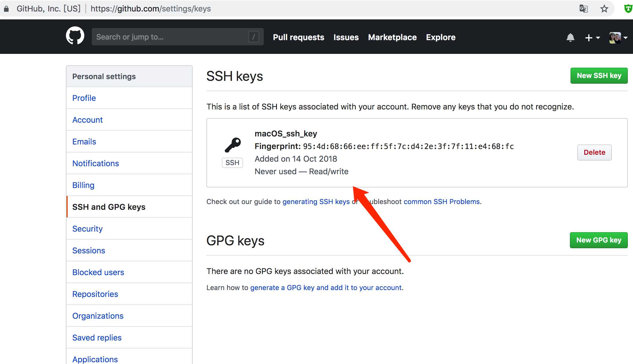This screenshot has width=633, height=364.
Task: Open Issues in top navigation
Action: coord(346,37)
